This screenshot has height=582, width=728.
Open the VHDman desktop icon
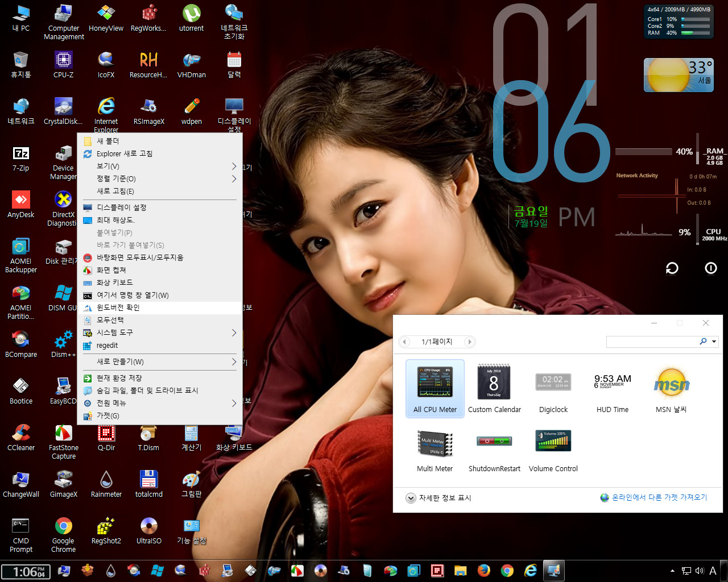click(x=191, y=65)
